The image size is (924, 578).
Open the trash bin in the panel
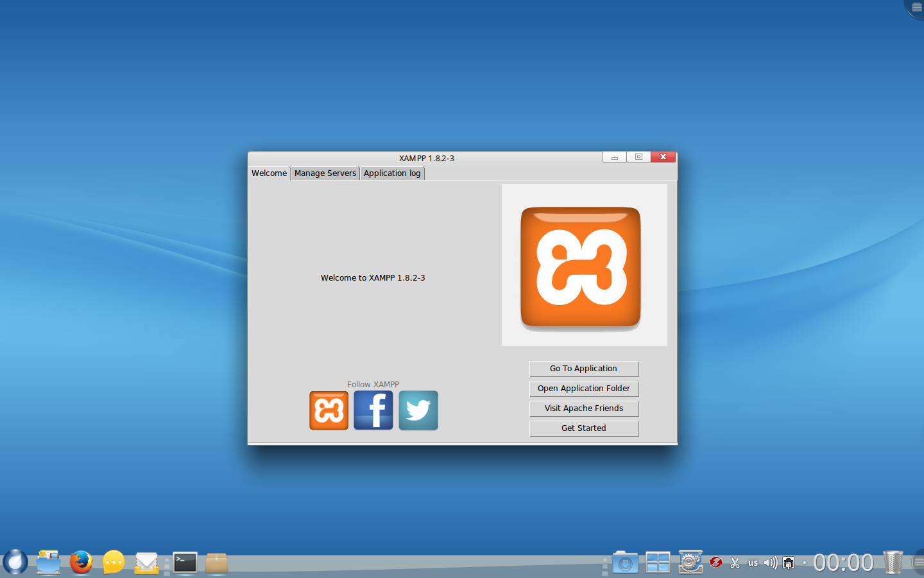[893, 563]
